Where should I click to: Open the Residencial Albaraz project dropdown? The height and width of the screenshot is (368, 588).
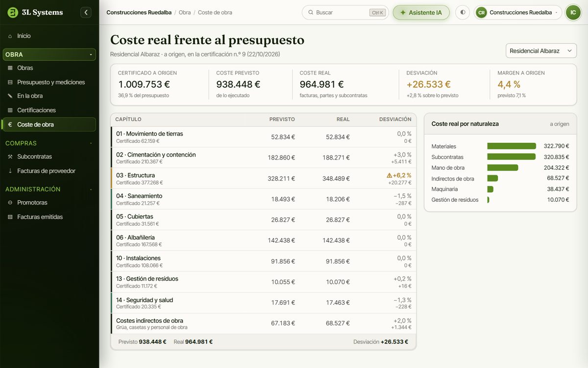click(541, 51)
